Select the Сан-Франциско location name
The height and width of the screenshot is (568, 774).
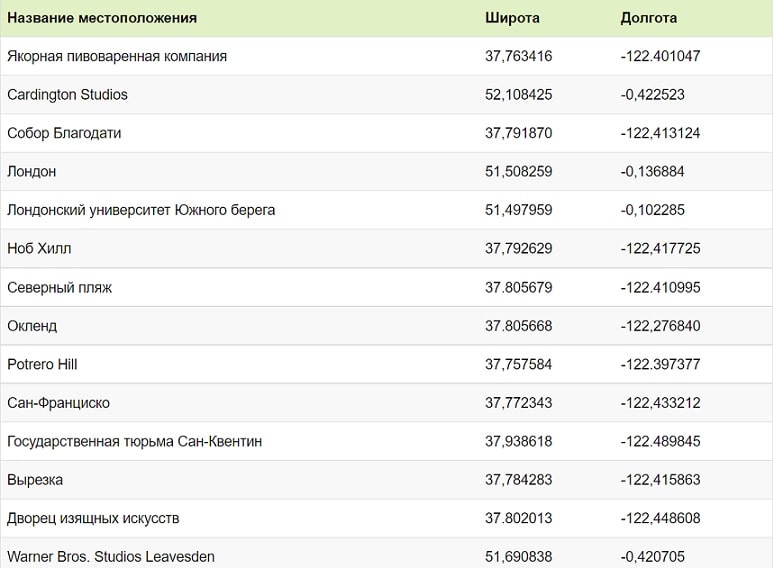(58, 403)
